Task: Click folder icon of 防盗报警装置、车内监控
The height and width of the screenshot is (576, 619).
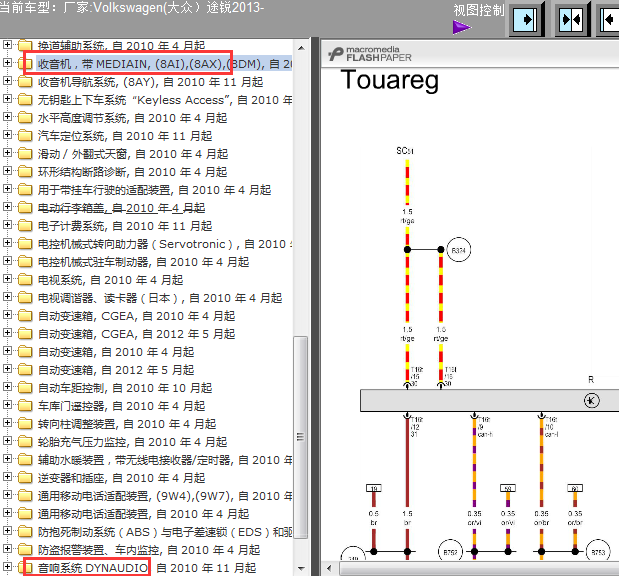Action: pos(25,550)
